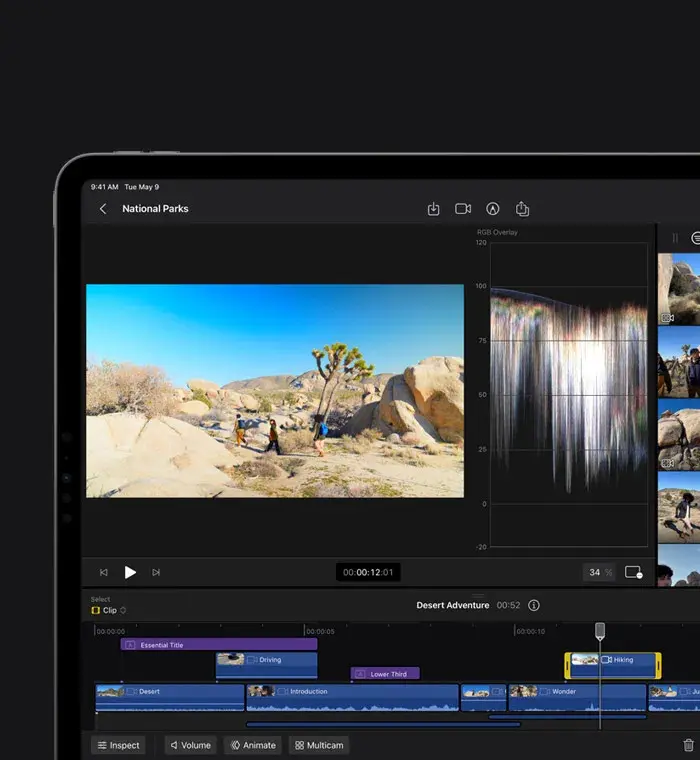Open third browser thumbnail of boulders
The height and width of the screenshot is (760, 700).
(x=679, y=435)
